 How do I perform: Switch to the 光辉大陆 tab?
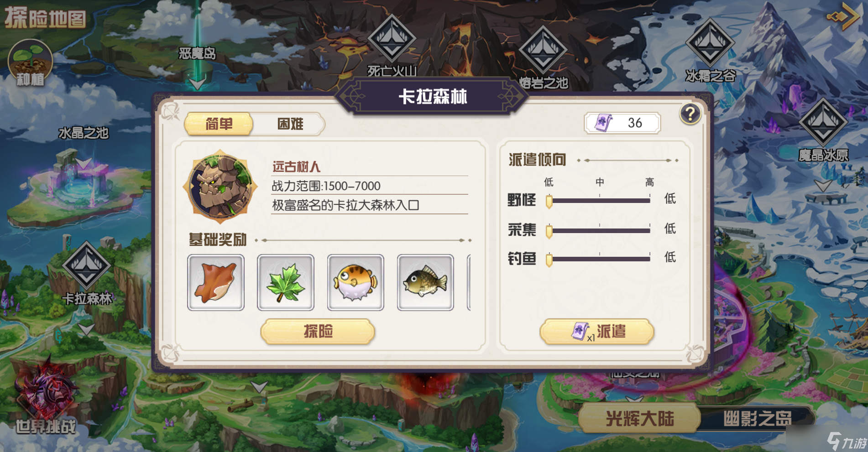(x=640, y=418)
